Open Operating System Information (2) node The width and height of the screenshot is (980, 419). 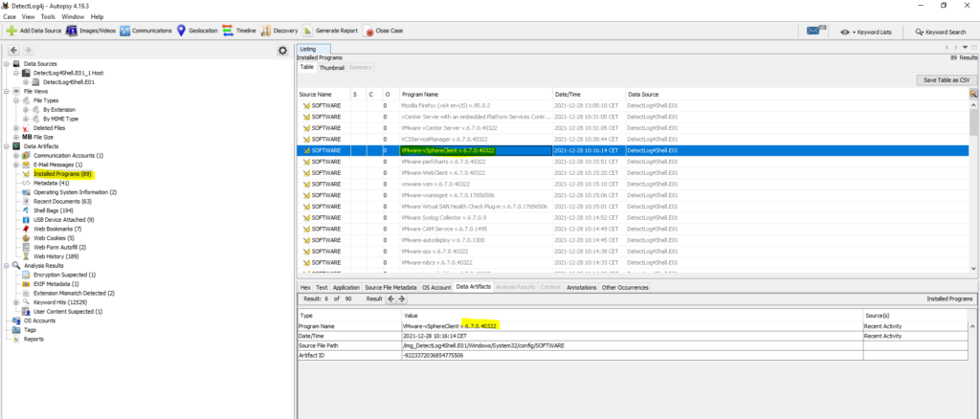coord(75,192)
